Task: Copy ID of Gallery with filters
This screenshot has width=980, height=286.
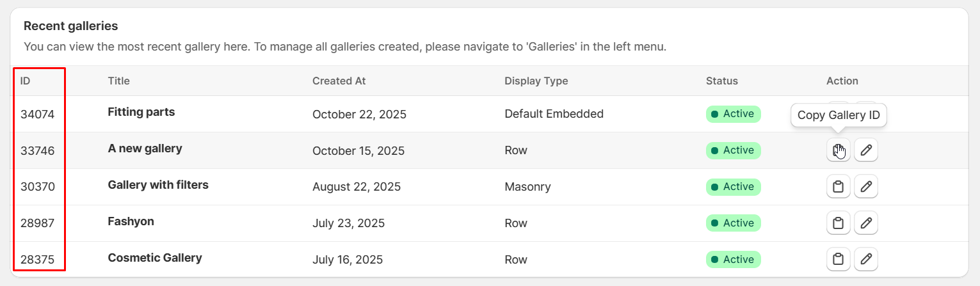Action: click(x=838, y=187)
